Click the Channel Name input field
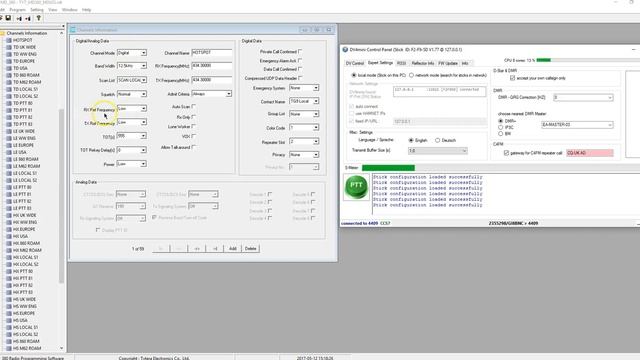The width and height of the screenshot is (640, 360). (211, 53)
